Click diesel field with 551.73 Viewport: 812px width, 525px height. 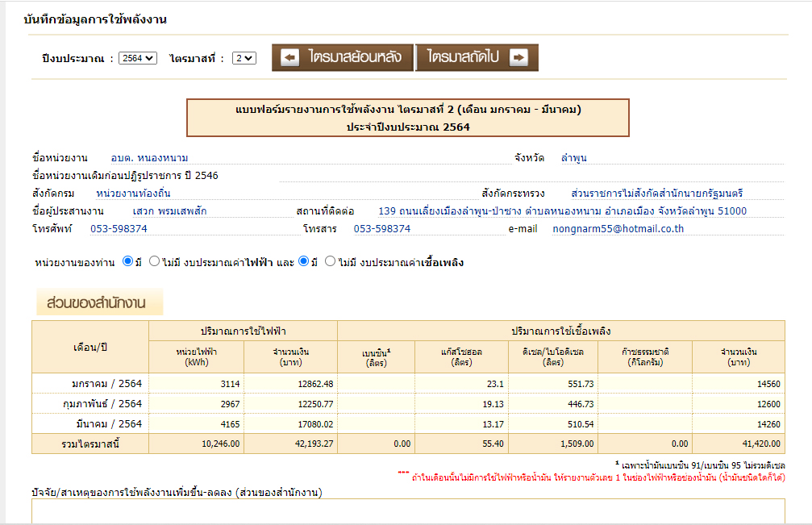553,384
